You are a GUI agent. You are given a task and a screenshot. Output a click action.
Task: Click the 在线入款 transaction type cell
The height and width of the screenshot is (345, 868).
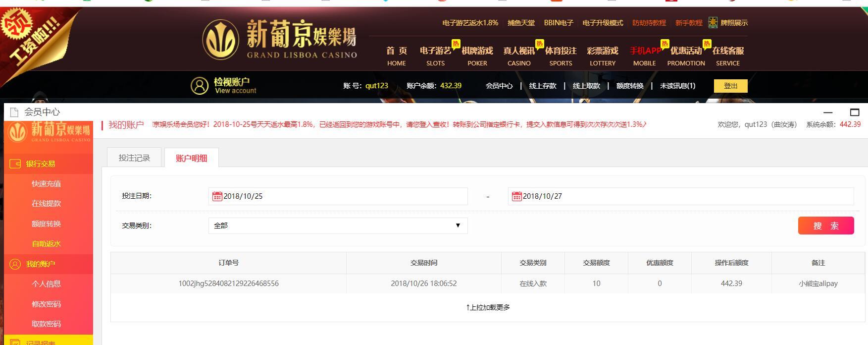533,284
